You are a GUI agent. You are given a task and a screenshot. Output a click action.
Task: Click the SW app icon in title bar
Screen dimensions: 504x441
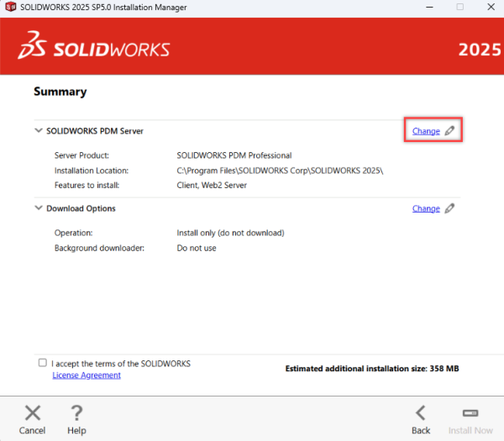(x=11, y=7)
